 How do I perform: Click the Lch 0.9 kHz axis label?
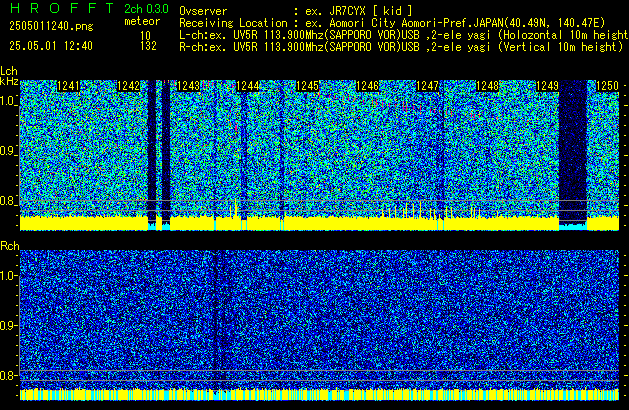(x=7, y=151)
